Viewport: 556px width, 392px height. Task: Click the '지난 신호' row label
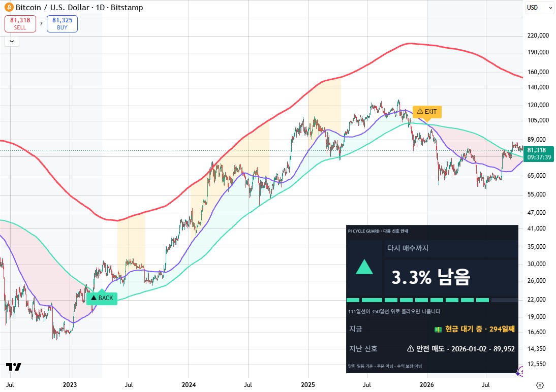point(363,349)
